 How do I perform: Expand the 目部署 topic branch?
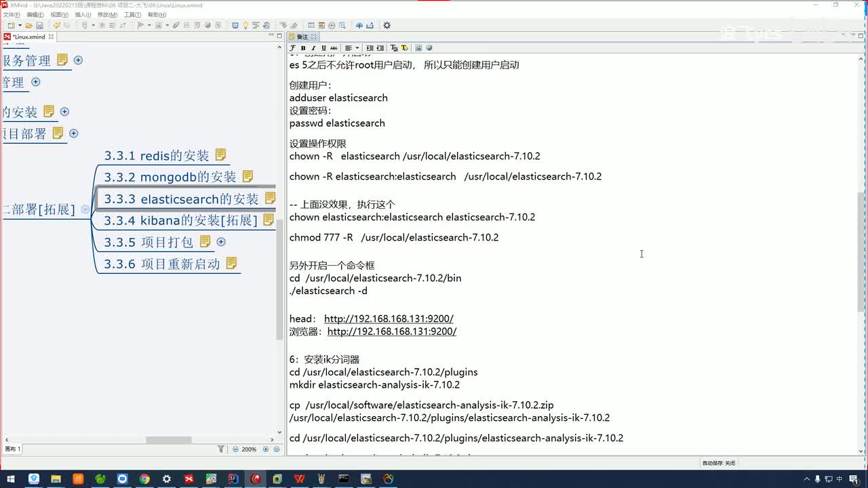pos(74,134)
